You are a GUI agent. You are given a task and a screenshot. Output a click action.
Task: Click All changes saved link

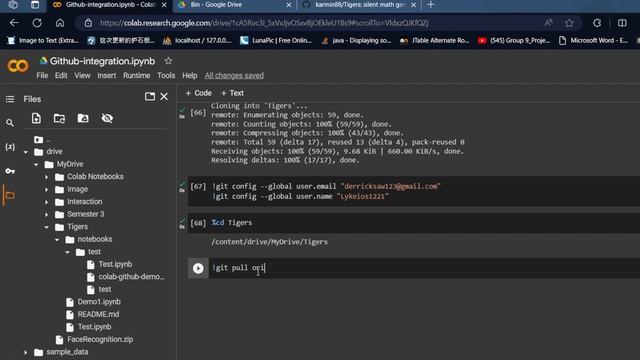(x=234, y=76)
